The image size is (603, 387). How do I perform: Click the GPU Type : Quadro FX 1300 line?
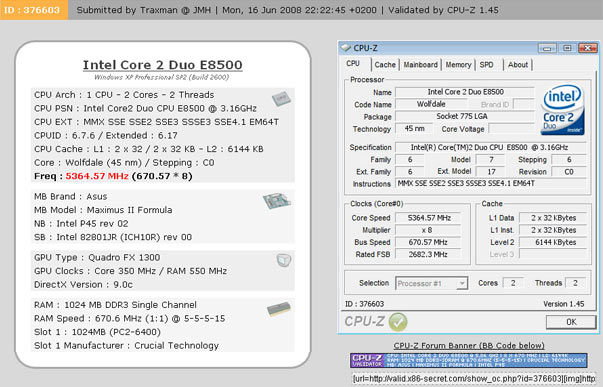click(x=97, y=257)
